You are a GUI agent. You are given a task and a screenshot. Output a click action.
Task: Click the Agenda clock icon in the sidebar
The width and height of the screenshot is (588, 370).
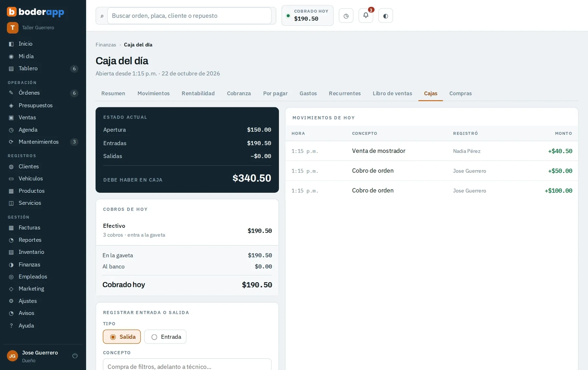(11, 130)
